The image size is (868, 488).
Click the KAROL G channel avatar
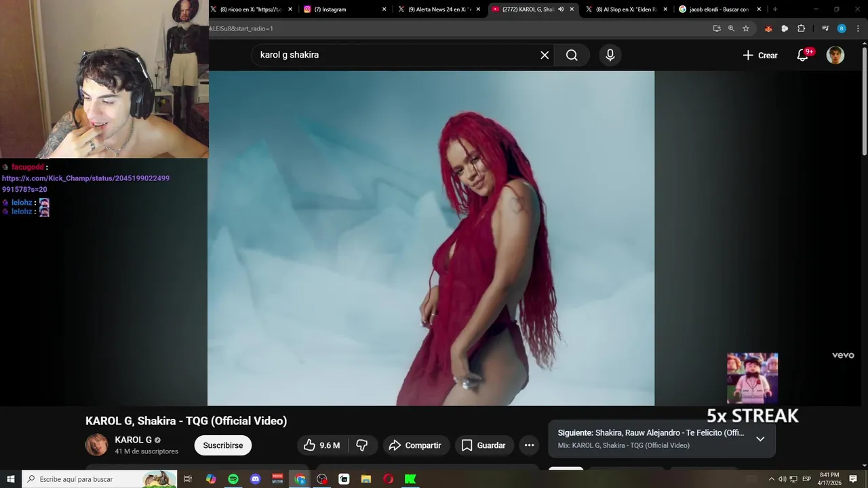(x=96, y=445)
